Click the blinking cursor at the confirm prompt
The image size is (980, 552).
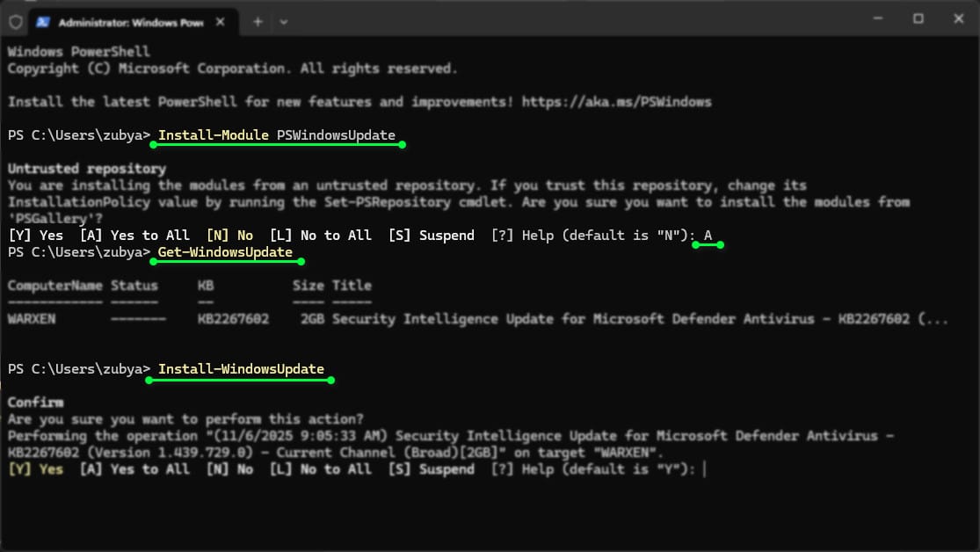pos(704,468)
